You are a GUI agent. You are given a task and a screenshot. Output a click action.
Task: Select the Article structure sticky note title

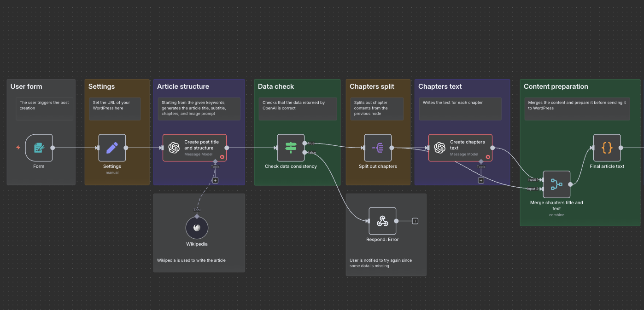coord(183,86)
